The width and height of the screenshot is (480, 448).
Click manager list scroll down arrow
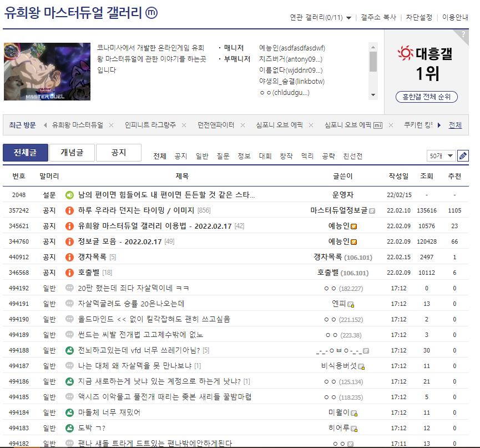(373, 95)
